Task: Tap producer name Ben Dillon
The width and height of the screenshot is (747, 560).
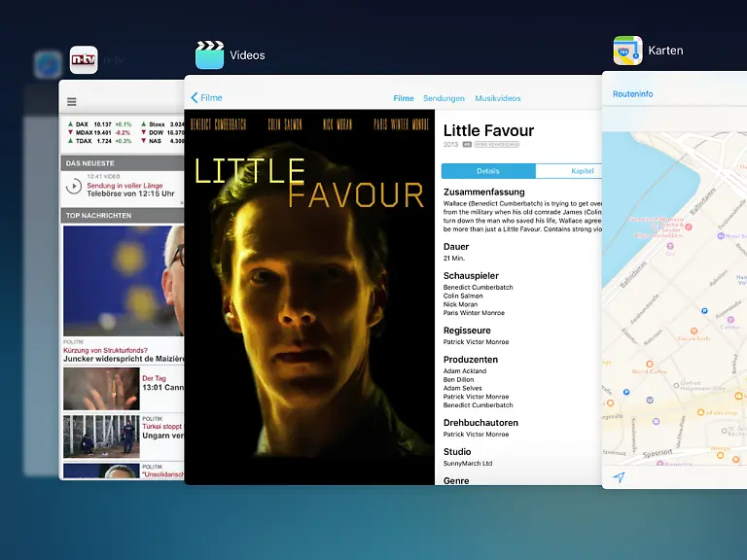Action: [458, 379]
